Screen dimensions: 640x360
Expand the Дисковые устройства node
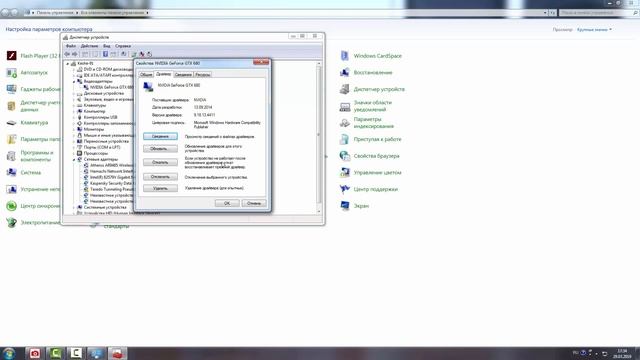point(74,93)
